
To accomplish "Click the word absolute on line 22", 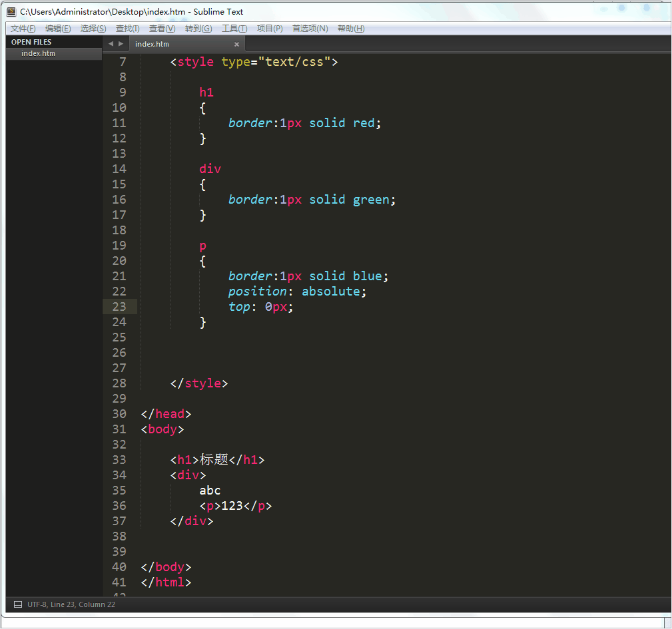I will 331,291.
